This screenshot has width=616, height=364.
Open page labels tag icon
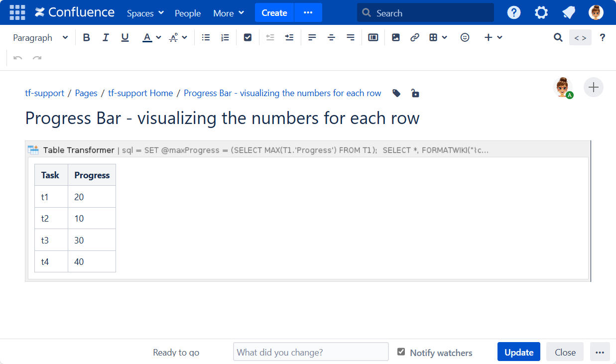[396, 93]
